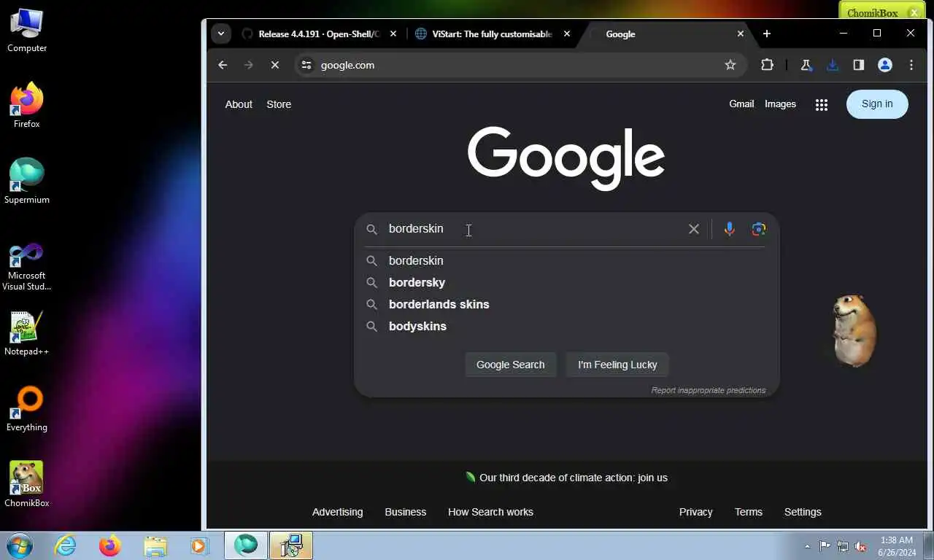934x560 pixels.
Task: Go forward to the next page
Action: [249, 65]
